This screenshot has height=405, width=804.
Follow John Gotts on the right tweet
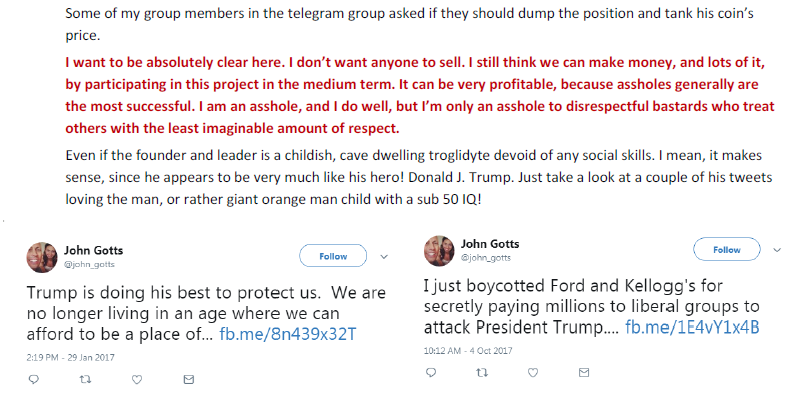(x=727, y=250)
